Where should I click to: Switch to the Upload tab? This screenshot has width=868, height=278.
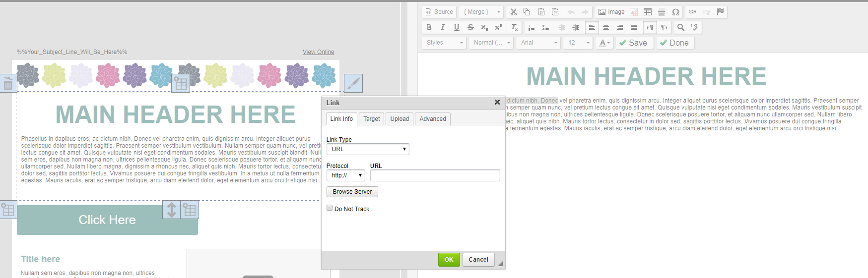tap(400, 119)
